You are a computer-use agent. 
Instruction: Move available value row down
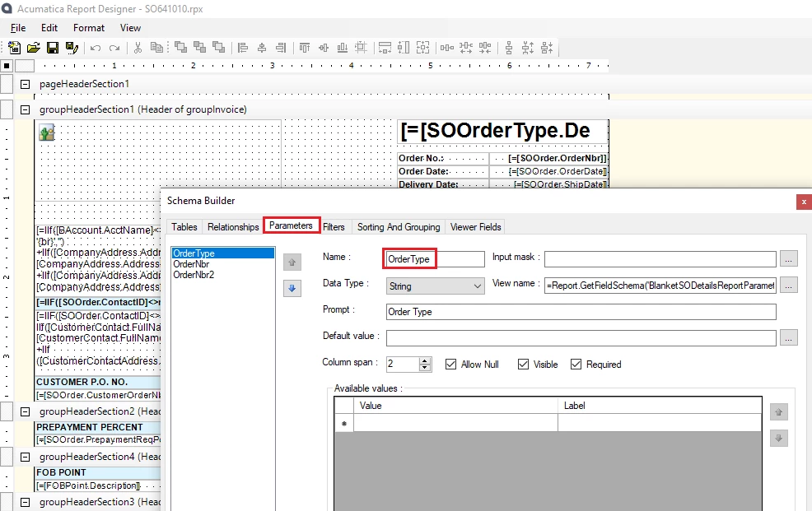pyautogui.click(x=779, y=438)
